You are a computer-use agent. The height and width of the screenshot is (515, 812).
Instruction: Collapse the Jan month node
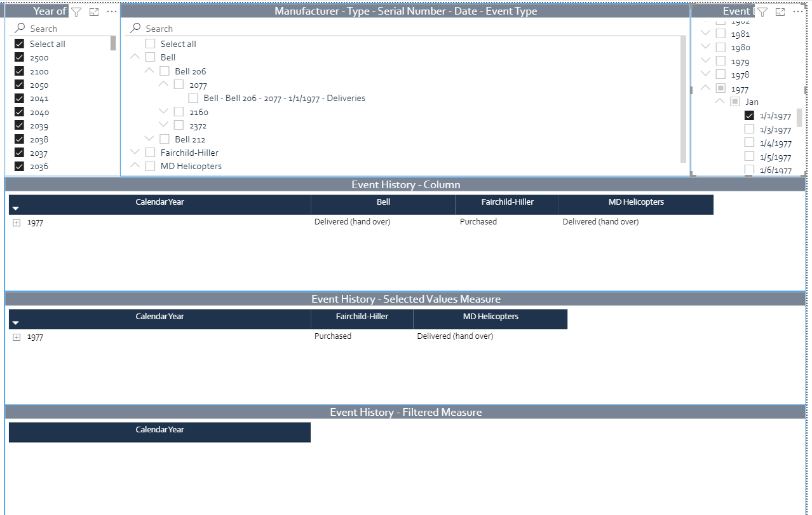pos(719,102)
